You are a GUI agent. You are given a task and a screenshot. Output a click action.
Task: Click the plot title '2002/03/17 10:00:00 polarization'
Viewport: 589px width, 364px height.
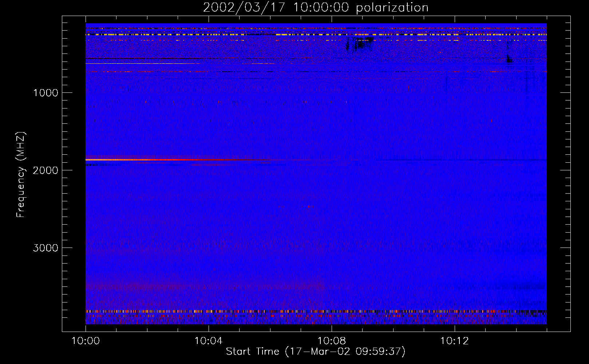316,7
